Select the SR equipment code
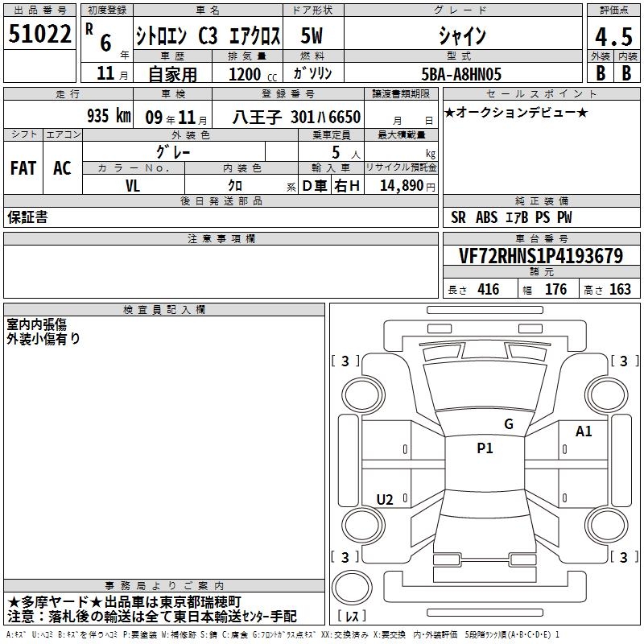The height and width of the screenshot is (644, 644). pos(458,217)
